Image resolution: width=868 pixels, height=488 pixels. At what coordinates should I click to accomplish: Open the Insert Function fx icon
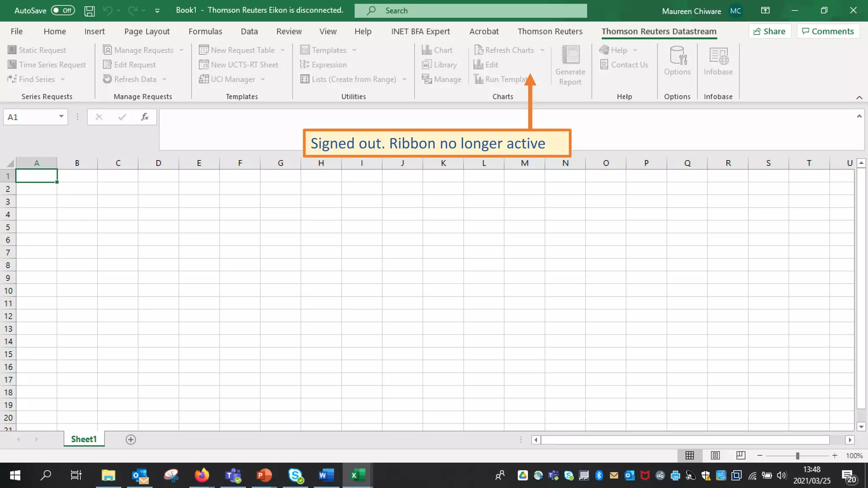click(x=145, y=117)
